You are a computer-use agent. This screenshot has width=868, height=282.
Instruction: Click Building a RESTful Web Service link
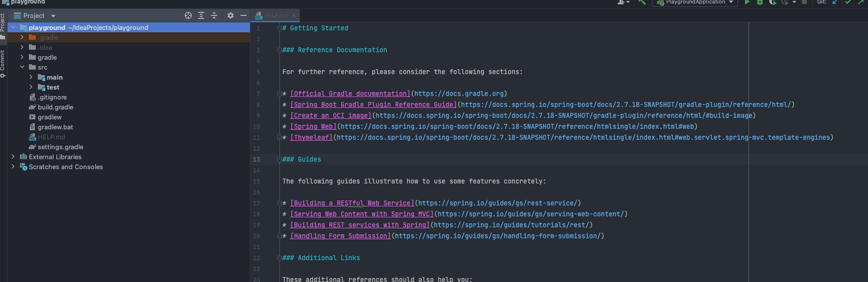[x=352, y=203]
